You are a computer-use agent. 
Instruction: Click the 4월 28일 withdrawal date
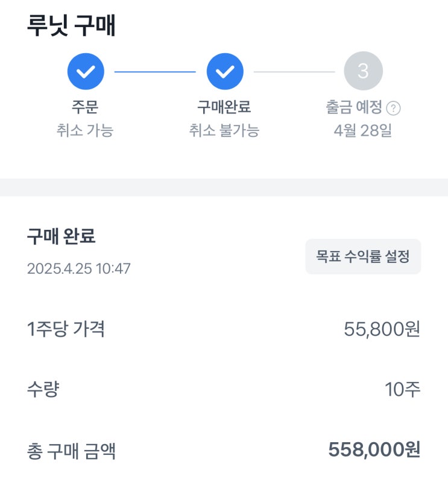363,130
